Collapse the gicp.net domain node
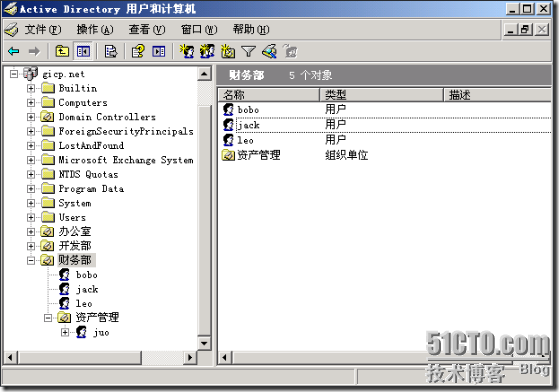The height and width of the screenshot is (392, 559). coord(14,74)
